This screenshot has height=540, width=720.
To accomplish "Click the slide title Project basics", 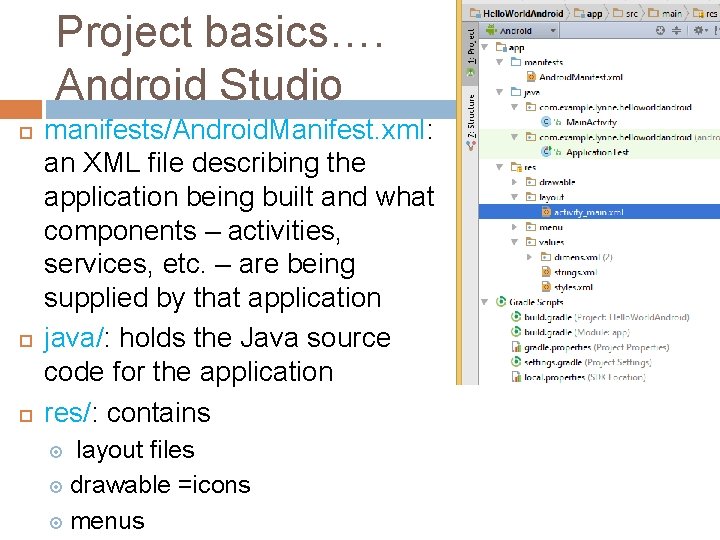I will coord(220,32).
